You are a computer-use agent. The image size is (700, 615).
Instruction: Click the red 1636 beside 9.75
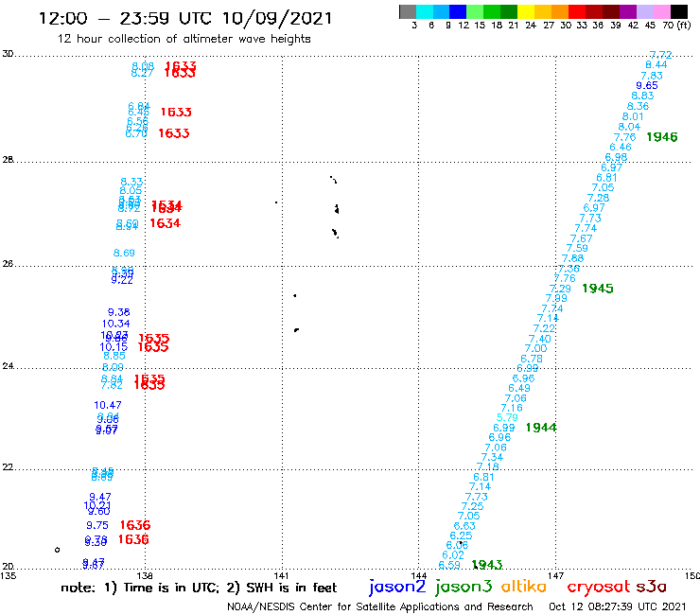tap(135, 525)
